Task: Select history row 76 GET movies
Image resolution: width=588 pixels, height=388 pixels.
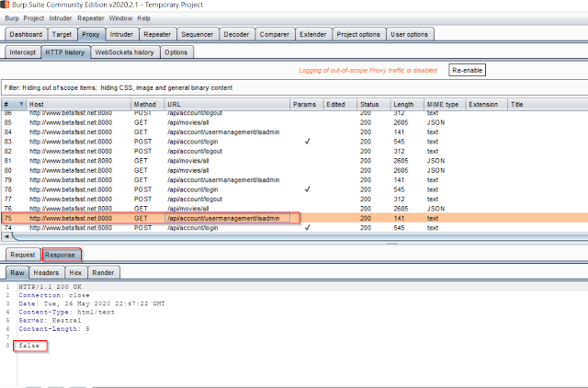Action: (294, 209)
